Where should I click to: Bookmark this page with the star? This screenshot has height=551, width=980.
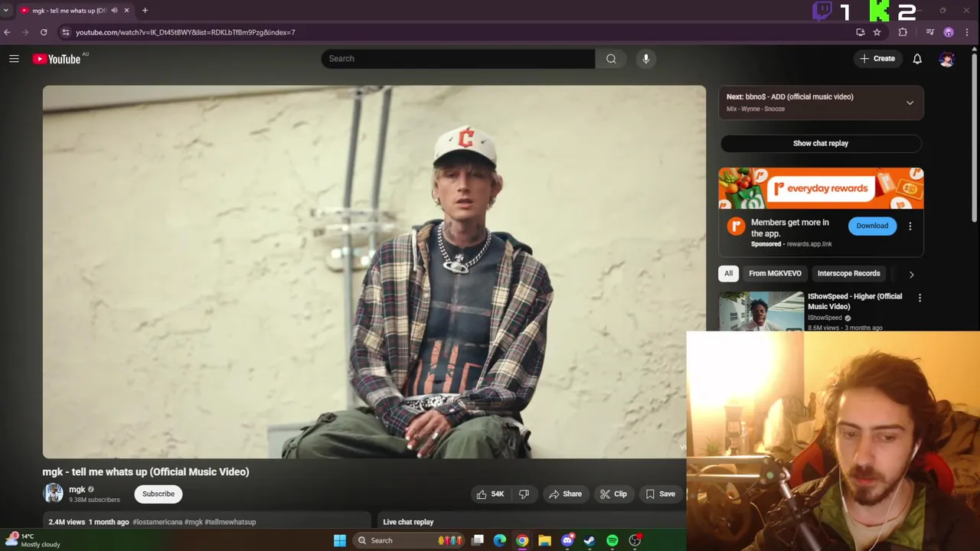coord(877,32)
